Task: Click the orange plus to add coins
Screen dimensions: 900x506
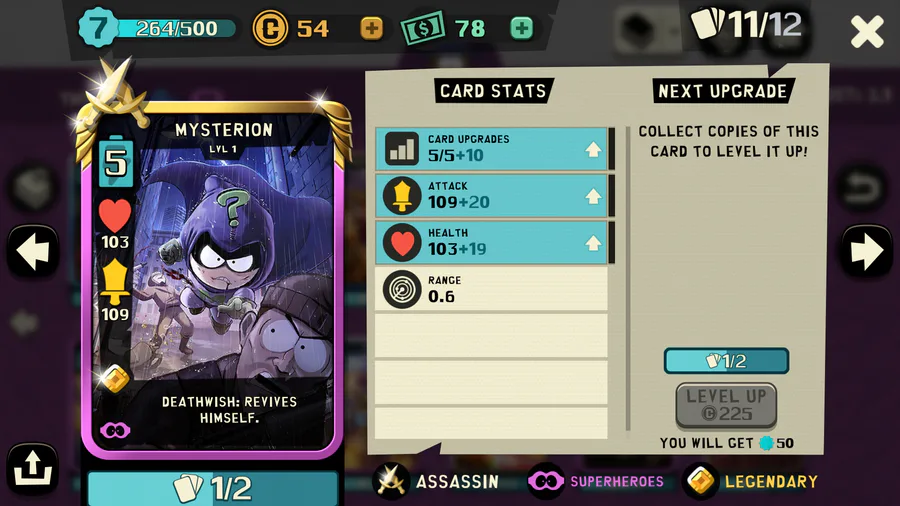Action: tap(371, 28)
